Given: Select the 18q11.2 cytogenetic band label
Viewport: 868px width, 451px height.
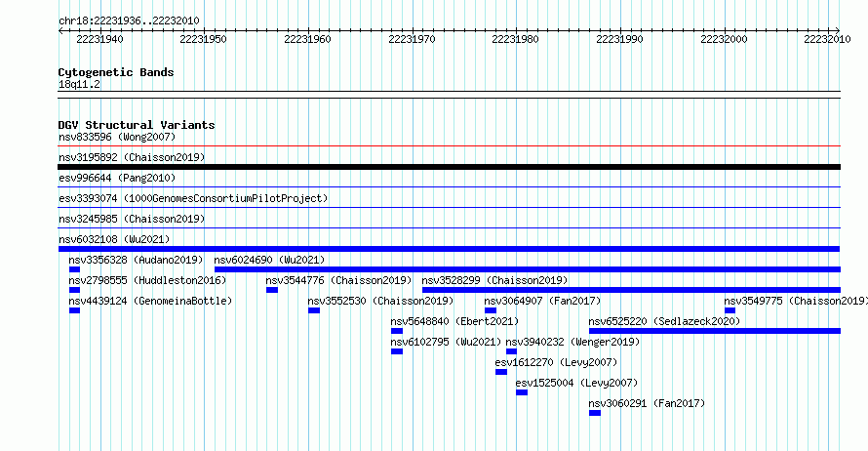Looking at the screenshot, I should pos(79,84).
